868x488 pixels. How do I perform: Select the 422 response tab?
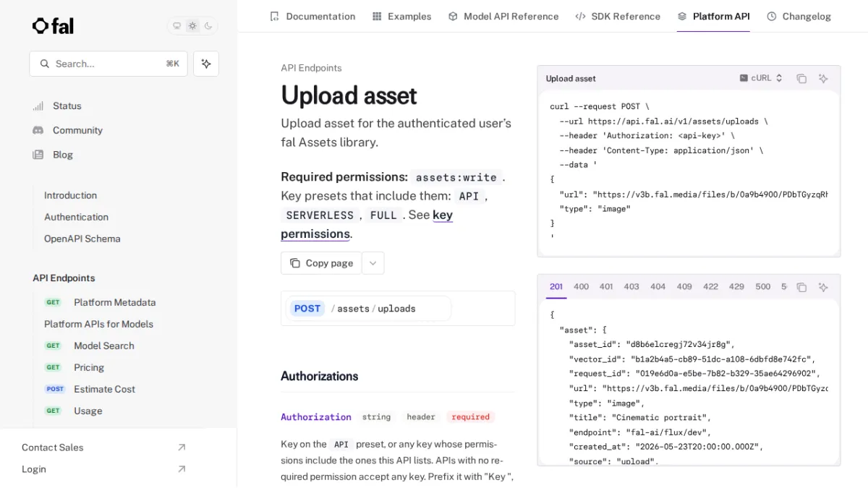point(710,287)
